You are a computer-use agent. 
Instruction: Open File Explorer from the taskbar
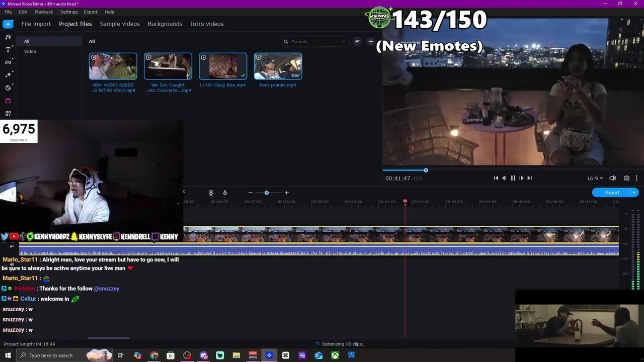(x=236, y=355)
